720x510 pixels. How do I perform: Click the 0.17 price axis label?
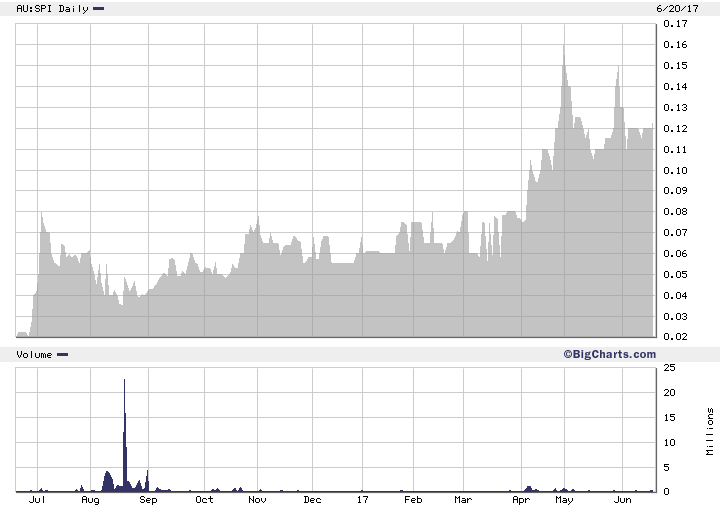pyautogui.click(x=675, y=23)
